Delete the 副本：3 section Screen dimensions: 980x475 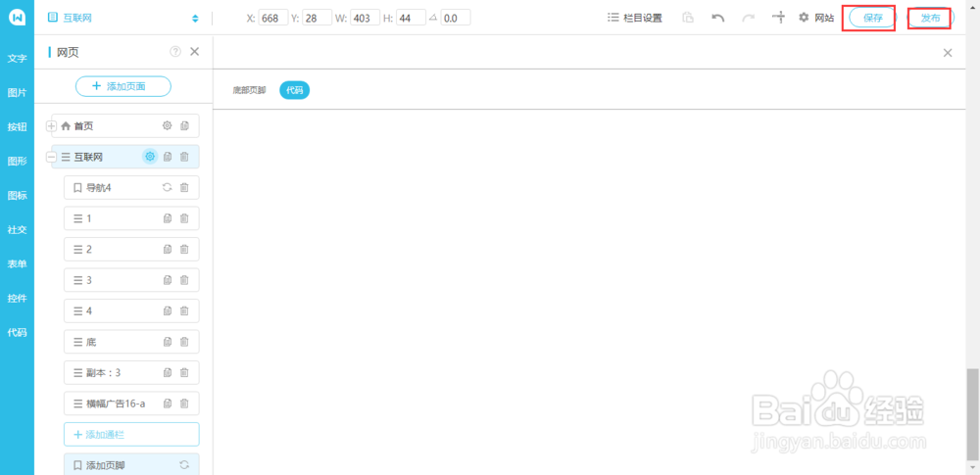coord(184,372)
